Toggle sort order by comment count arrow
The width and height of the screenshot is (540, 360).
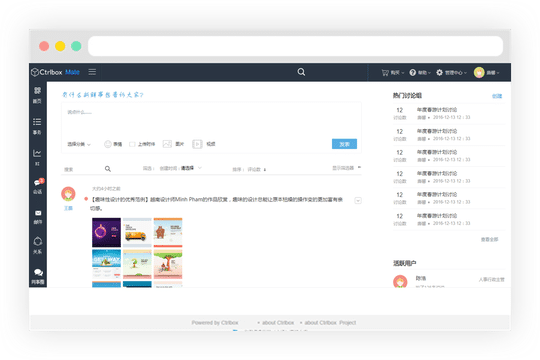point(264,169)
